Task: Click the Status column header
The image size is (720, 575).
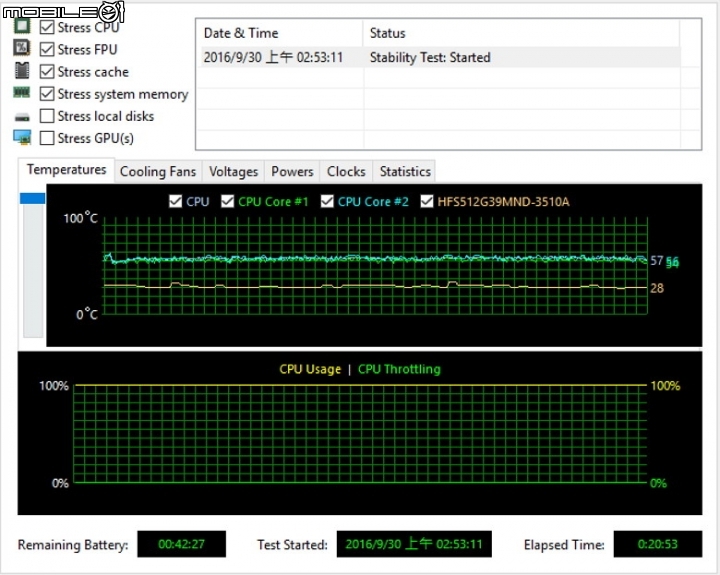Action: click(x=521, y=33)
